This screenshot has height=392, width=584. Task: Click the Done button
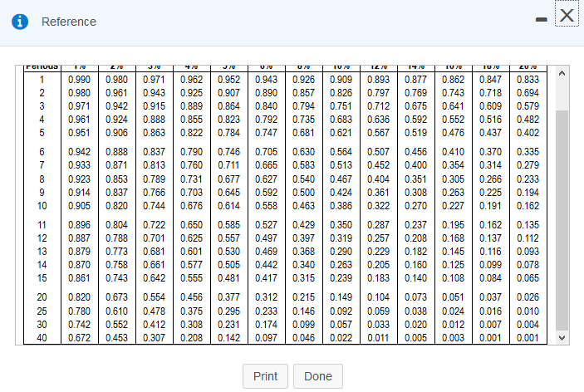[318, 376]
